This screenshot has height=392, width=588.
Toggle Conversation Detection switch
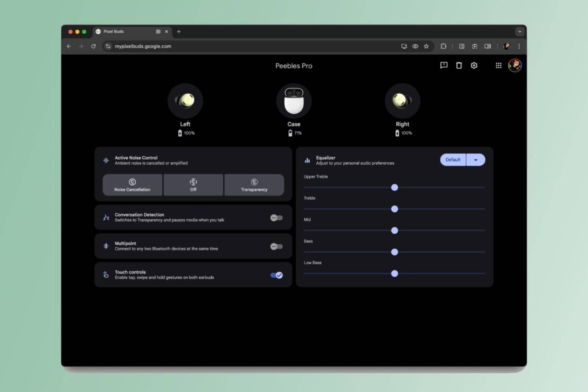click(x=276, y=218)
